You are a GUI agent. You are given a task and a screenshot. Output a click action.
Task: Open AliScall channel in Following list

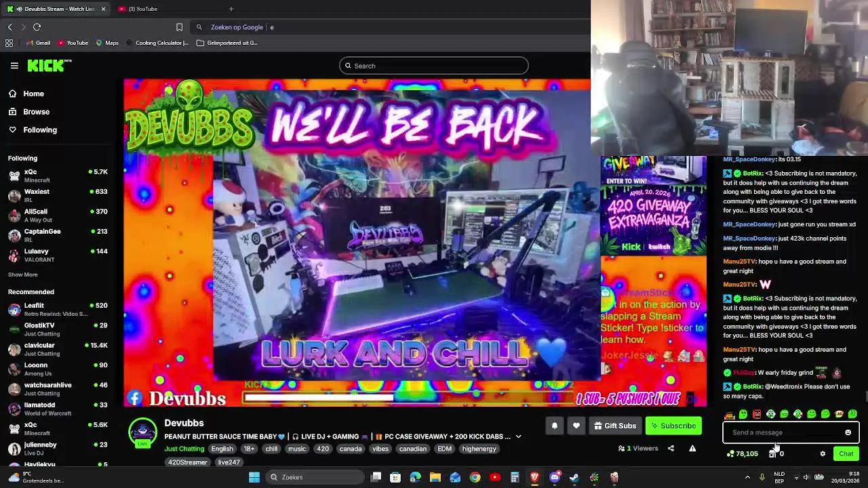(58, 215)
